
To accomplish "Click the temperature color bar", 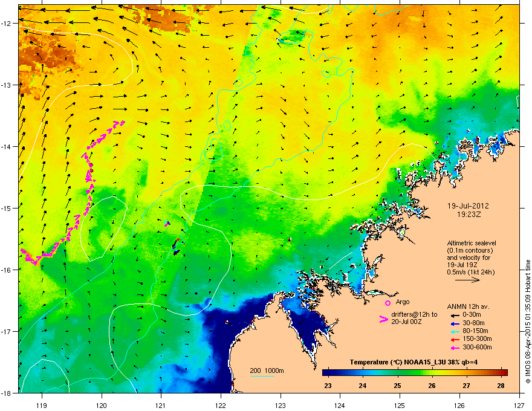I will click(415, 372).
